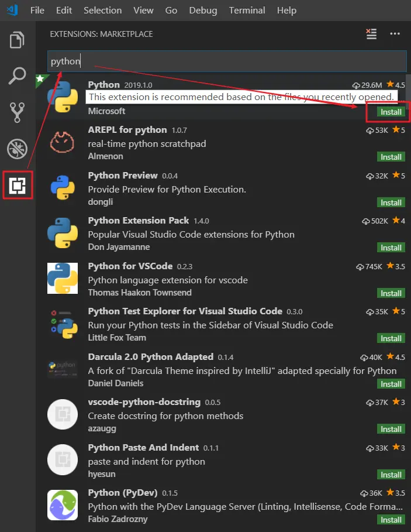Click the Microsoft Python extension logo

(63, 97)
